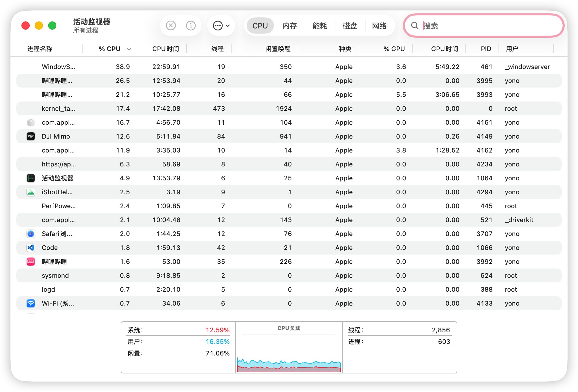Click the stop process X icon
Viewport: 578px width, 392px height.
point(171,26)
